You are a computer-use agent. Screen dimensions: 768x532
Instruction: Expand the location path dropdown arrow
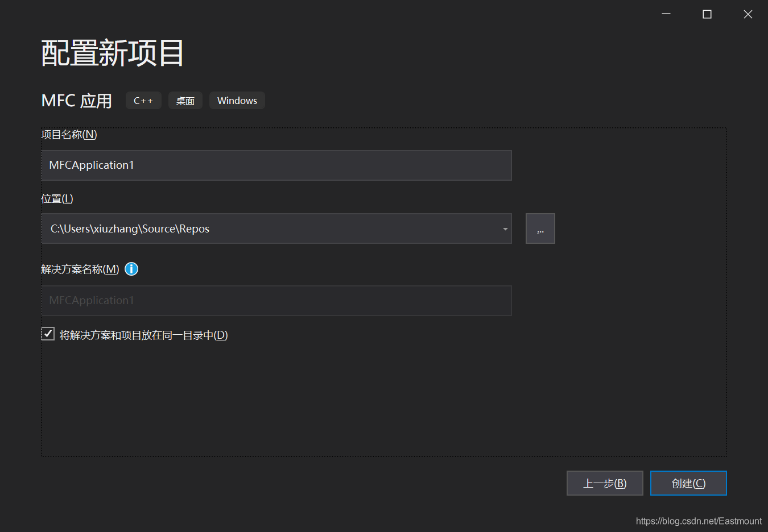tap(505, 229)
